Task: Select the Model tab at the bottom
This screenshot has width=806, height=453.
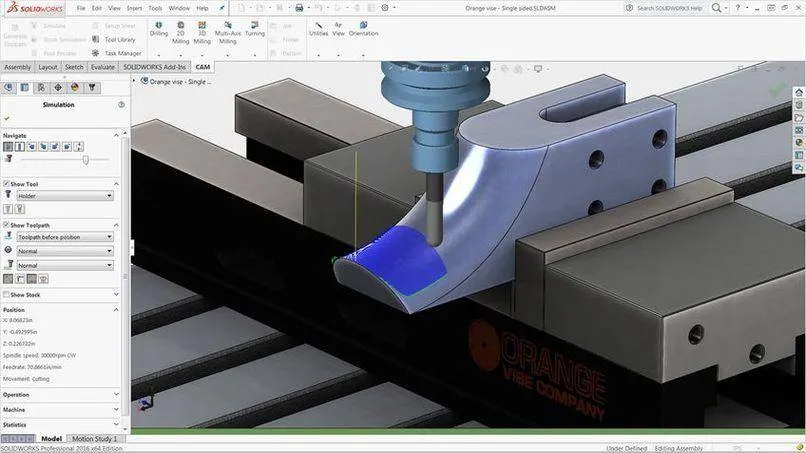Action: click(x=51, y=439)
